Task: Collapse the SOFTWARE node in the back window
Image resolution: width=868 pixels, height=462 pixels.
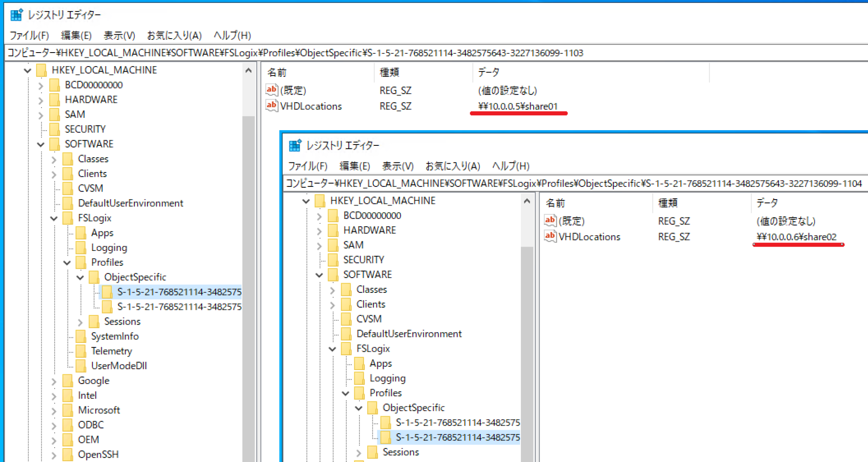Action: (x=41, y=144)
